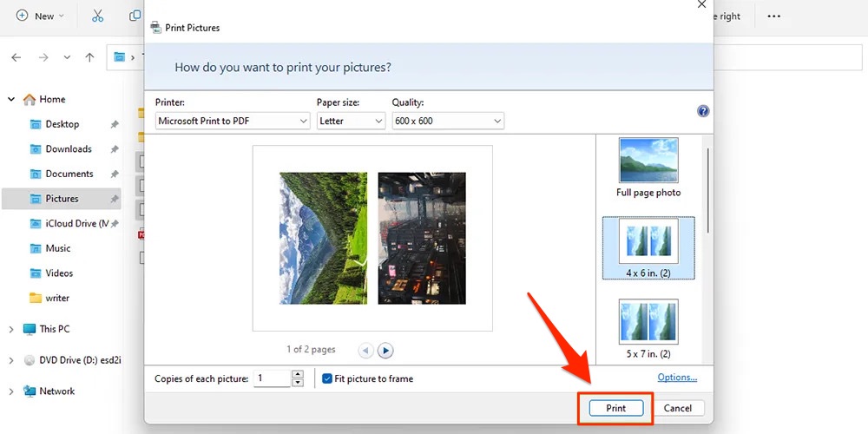
Task: Click the back navigation arrow
Action: click(x=16, y=57)
